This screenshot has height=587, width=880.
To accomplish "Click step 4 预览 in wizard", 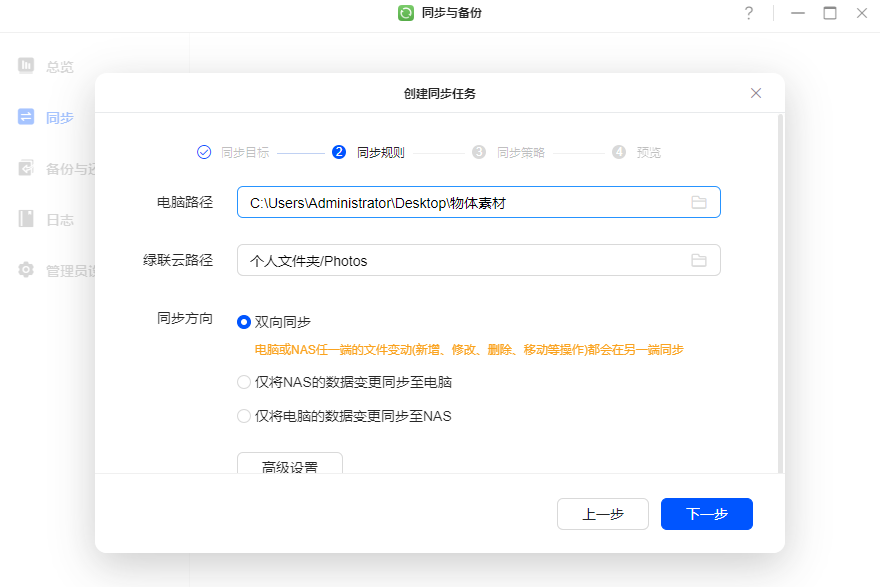I will pos(637,153).
